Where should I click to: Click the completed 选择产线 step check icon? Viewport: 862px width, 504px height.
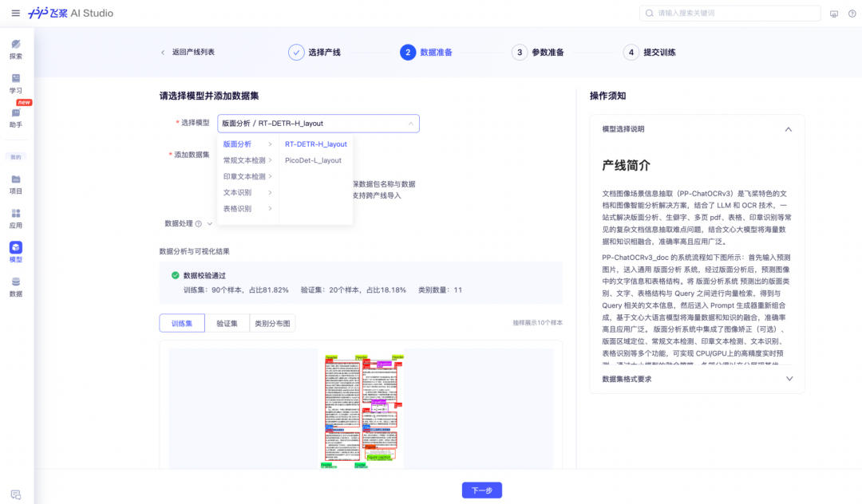[x=296, y=52]
